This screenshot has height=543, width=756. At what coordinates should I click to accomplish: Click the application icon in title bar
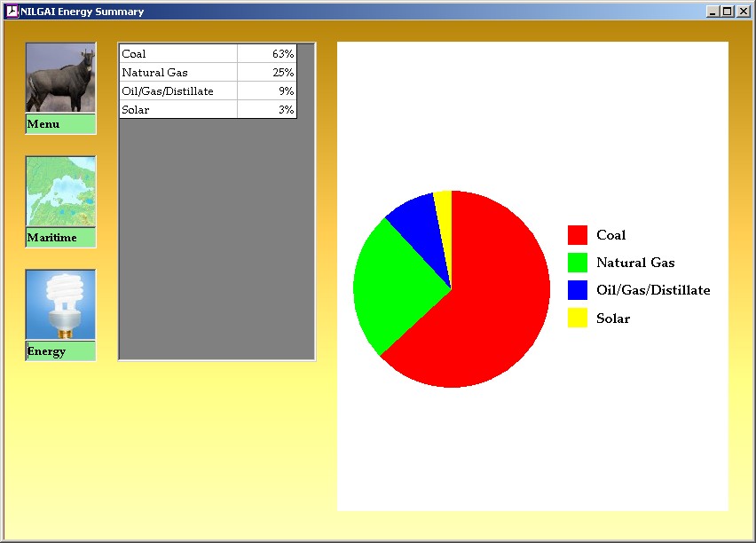coord(12,12)
